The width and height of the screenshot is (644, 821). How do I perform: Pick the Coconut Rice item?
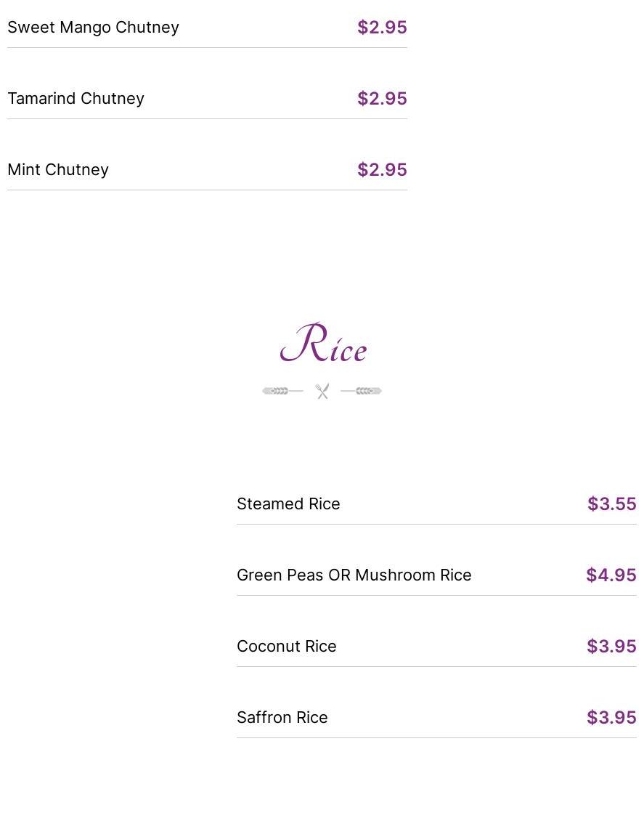pyautogui.click(x=286, y=647)
